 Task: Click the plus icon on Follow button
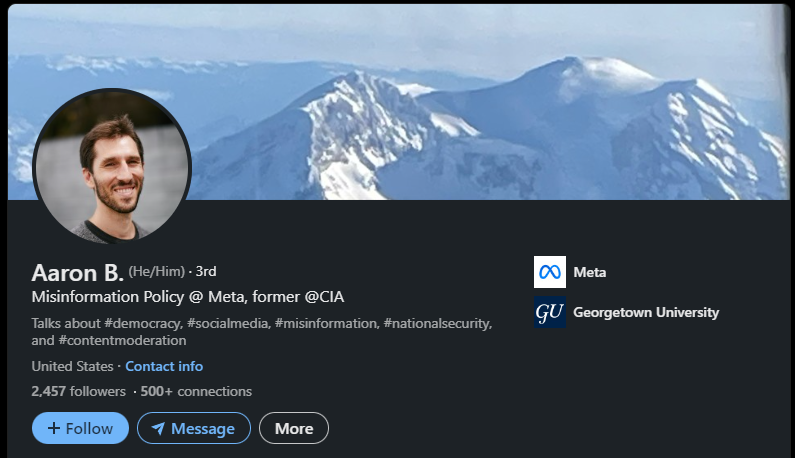click(x=54, y=428)
